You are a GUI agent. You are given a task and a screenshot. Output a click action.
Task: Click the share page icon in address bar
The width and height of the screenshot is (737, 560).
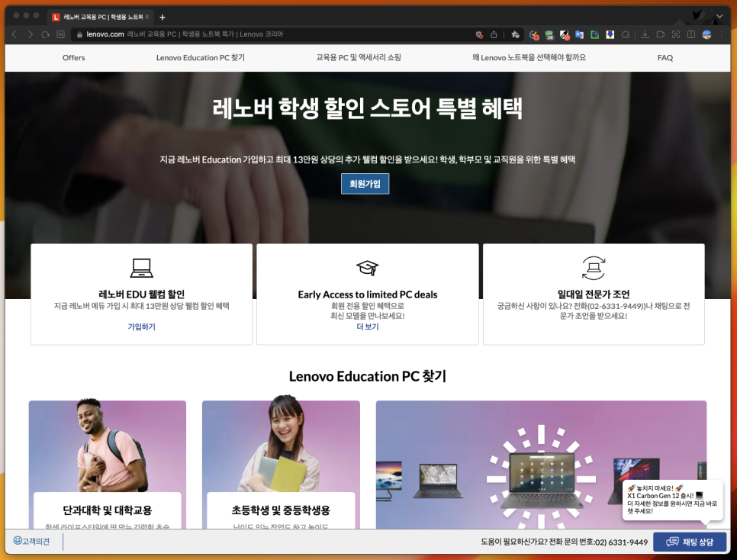pos(494,34)
